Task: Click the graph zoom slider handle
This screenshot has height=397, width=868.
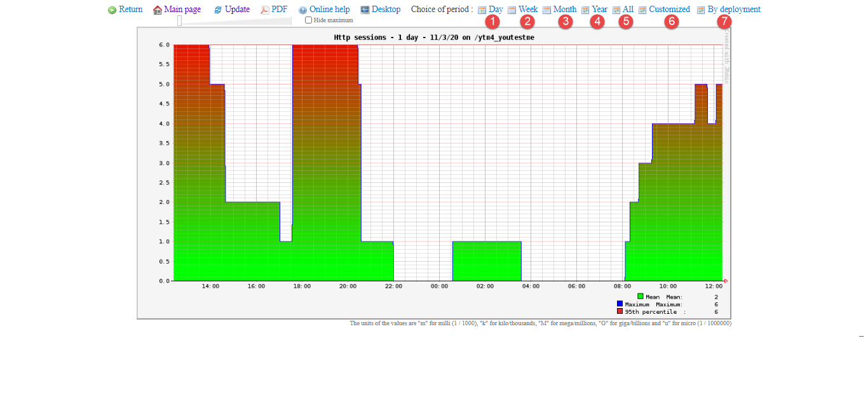Action: [179, 20]
